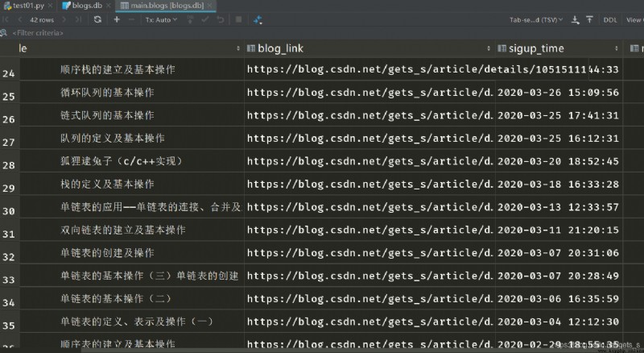Open the Tab-separated (TSV) format dropdown

(x=536, y=20)
